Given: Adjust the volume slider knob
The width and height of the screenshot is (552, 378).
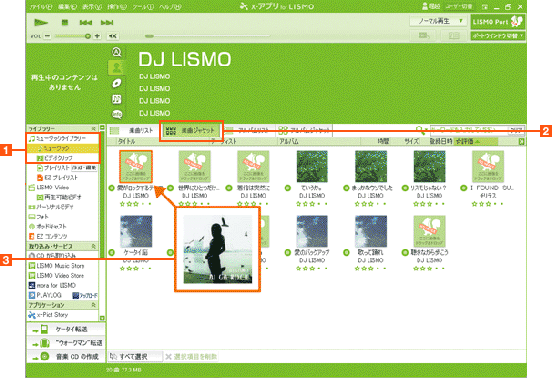Looking at the screenshot, I should 88,36.
